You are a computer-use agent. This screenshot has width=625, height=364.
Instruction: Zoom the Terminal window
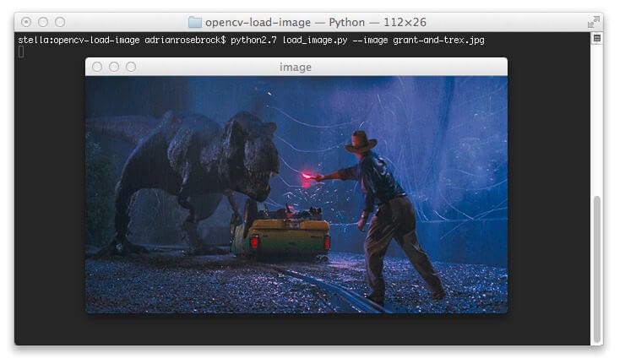click(x=60, y=22)
